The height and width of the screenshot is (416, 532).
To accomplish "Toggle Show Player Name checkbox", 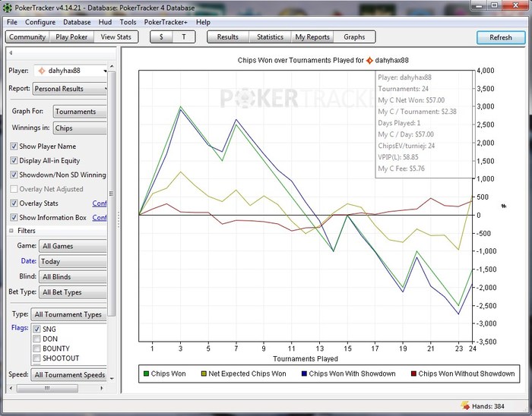I will point(14,146).
